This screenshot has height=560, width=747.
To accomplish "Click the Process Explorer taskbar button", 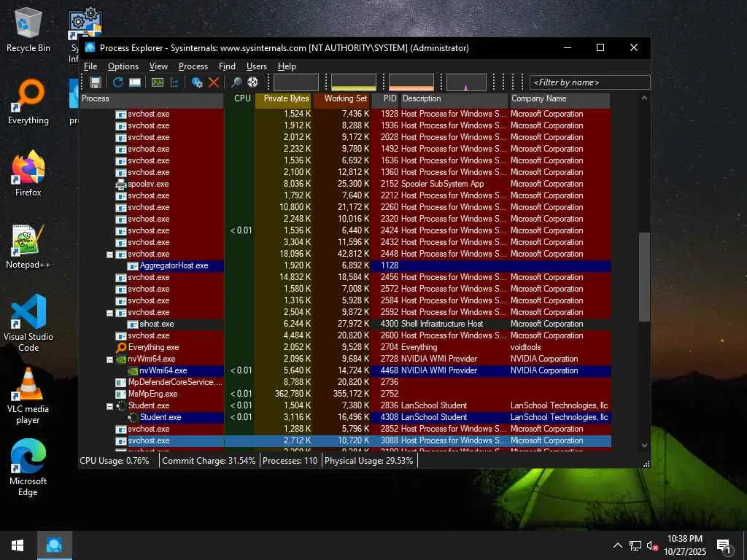I will pos(54,545).
